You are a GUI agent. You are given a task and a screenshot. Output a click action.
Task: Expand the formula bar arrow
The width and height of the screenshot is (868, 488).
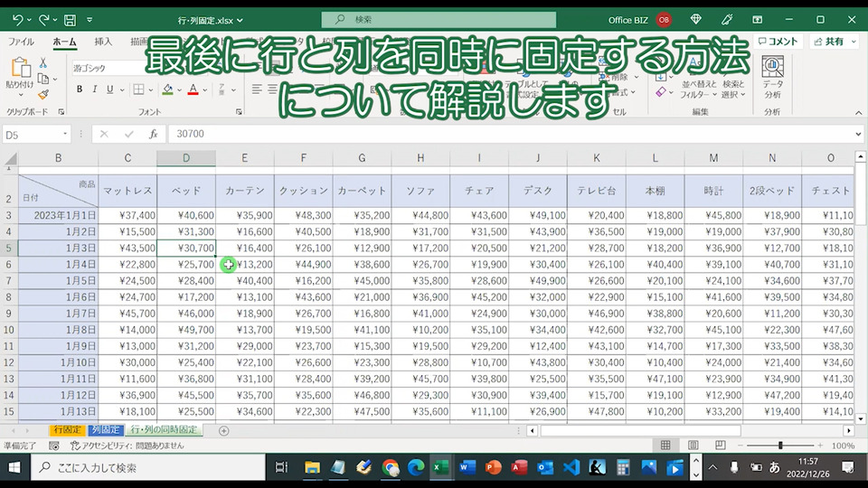point(858,134)
